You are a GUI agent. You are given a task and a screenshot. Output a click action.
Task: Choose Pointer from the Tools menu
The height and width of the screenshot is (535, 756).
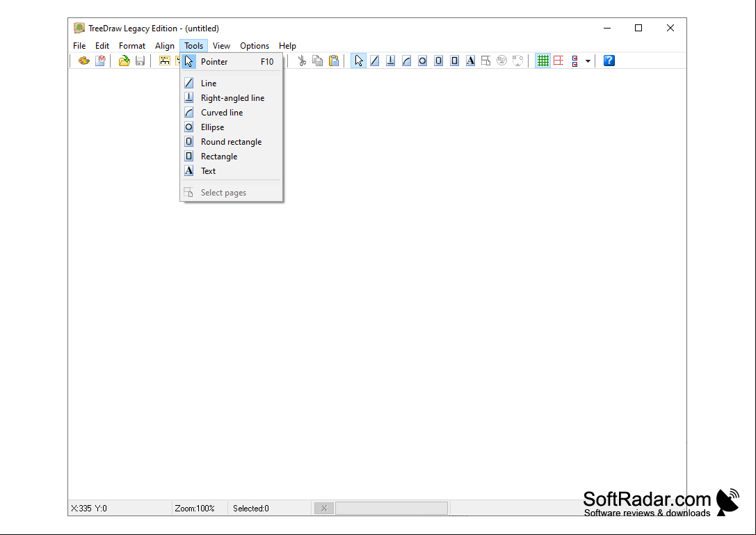pos(231,62)
